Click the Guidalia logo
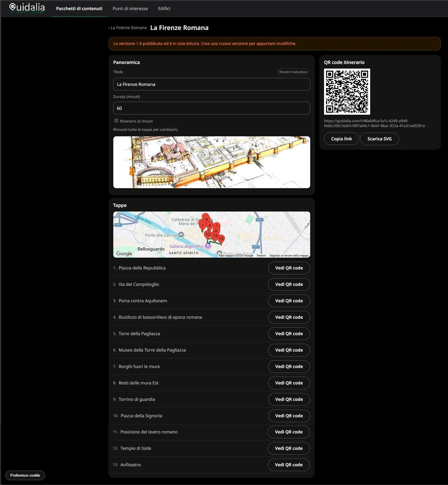 [27, 8]
